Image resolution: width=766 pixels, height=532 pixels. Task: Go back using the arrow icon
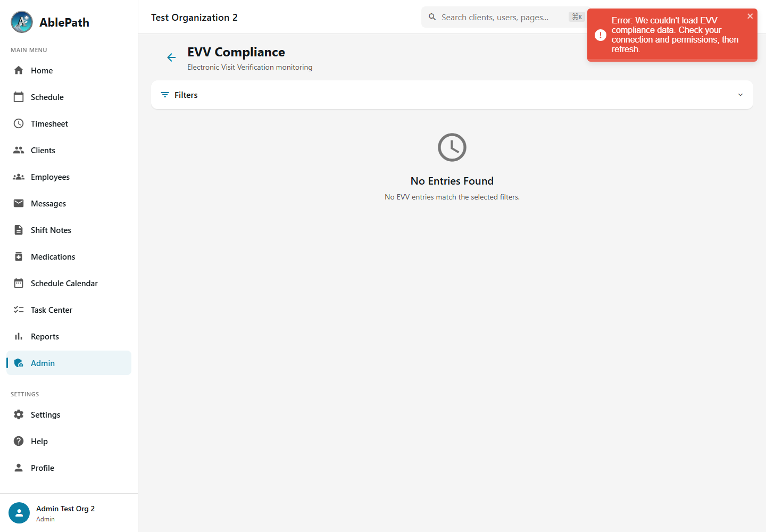(x=171, y=57)
